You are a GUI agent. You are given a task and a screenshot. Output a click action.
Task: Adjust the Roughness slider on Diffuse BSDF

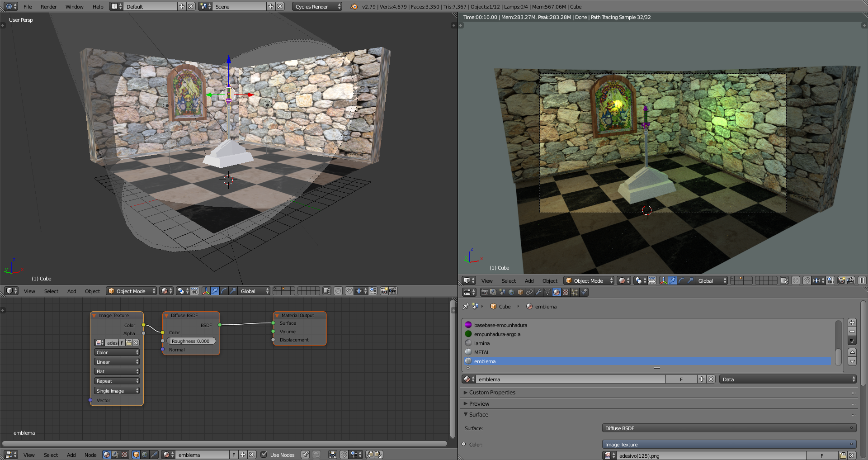click(x=191, y=341)
